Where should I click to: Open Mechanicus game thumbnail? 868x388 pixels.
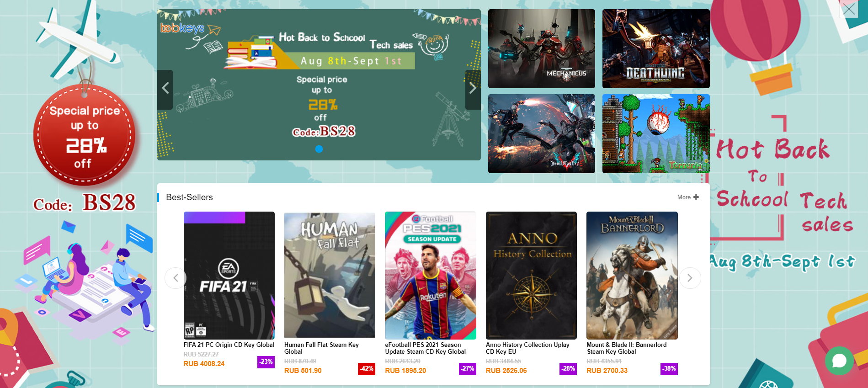(x=542, y=48)
